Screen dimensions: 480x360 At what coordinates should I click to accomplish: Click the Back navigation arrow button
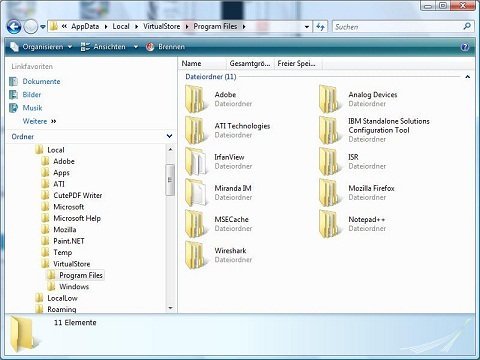click(14, 27)
